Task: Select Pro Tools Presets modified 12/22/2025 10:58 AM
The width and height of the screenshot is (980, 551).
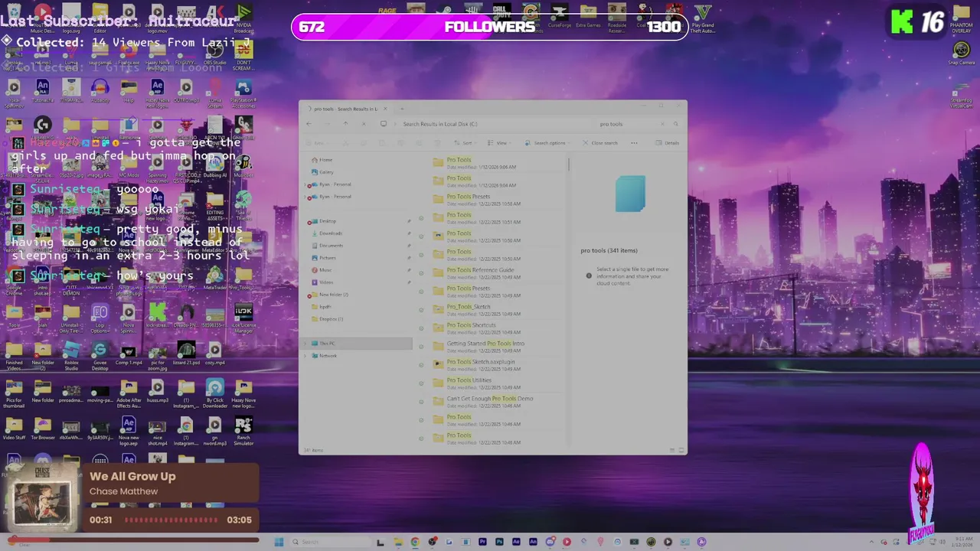Action: [x=498, y=200]
